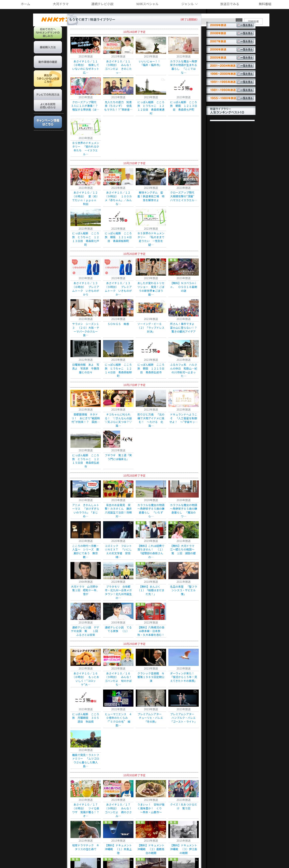
Task: Open the ホーム menu item
Action: pos(25,4)
